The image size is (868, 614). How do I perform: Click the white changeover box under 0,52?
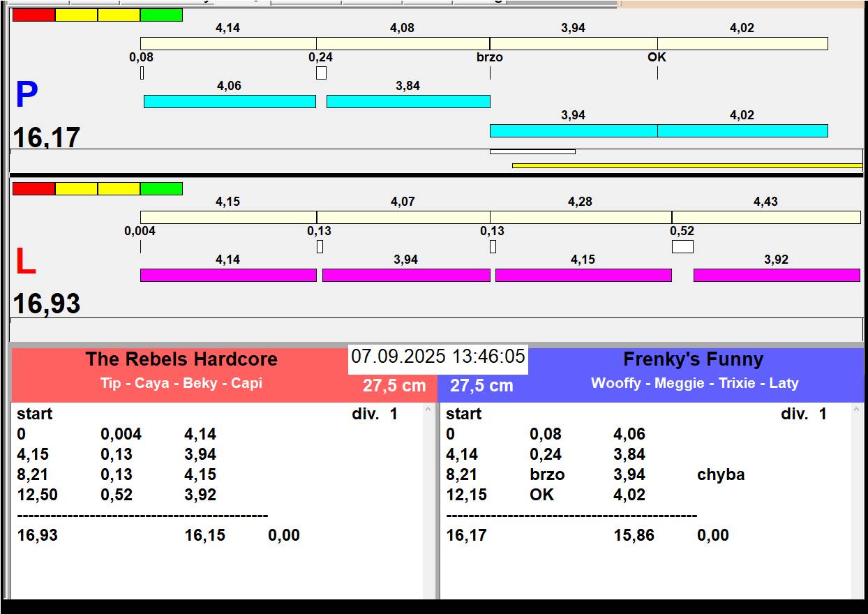pos(682,246)
